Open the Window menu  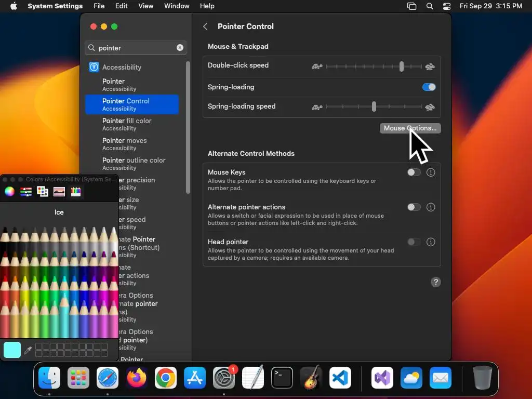point(177,6)
